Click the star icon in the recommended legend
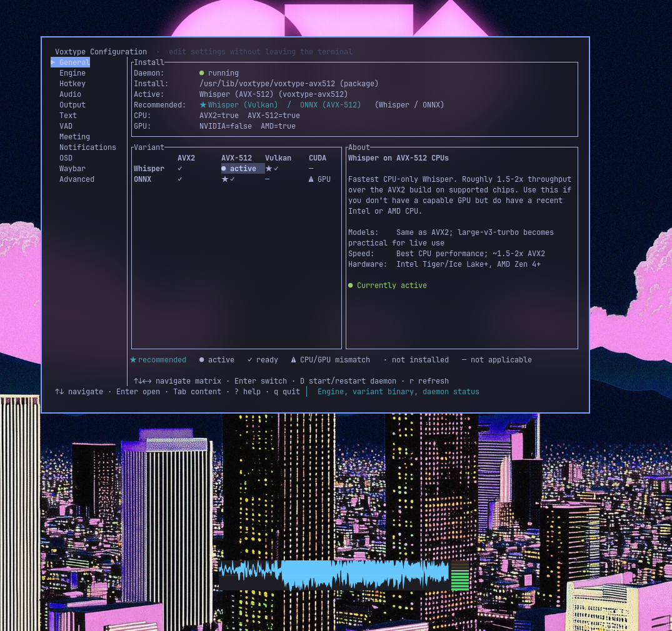The width and height of the screenshot is (672, 631). [x=133, y=360]
